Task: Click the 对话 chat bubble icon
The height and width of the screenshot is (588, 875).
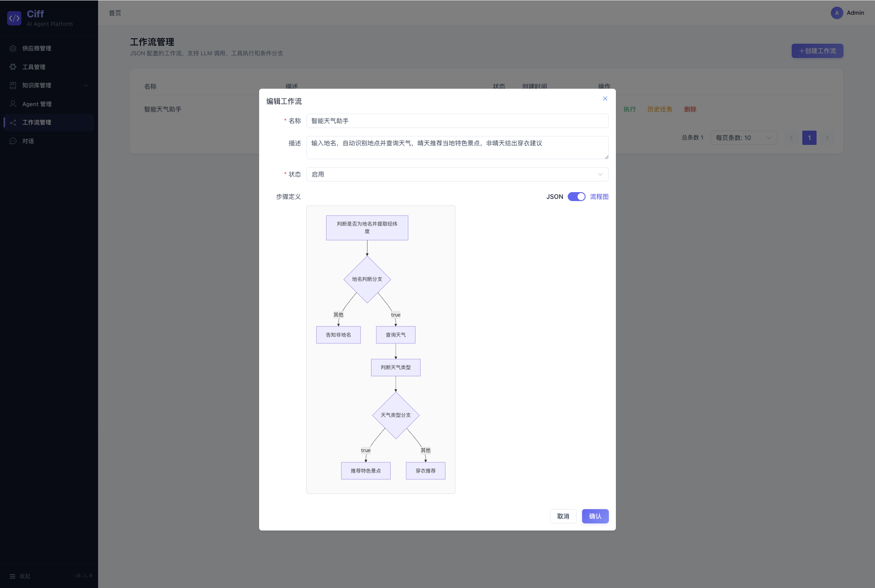Action: (x=13, y=141)
